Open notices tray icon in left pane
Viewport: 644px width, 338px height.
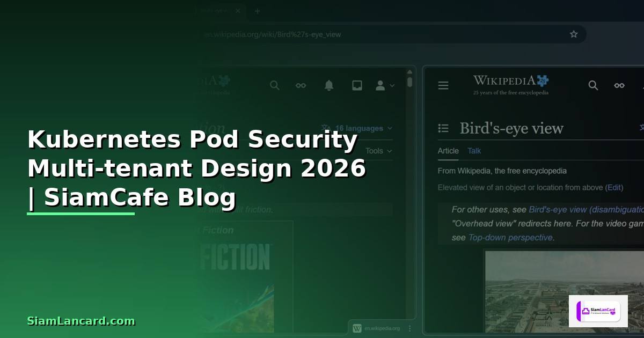coord(357,85)
